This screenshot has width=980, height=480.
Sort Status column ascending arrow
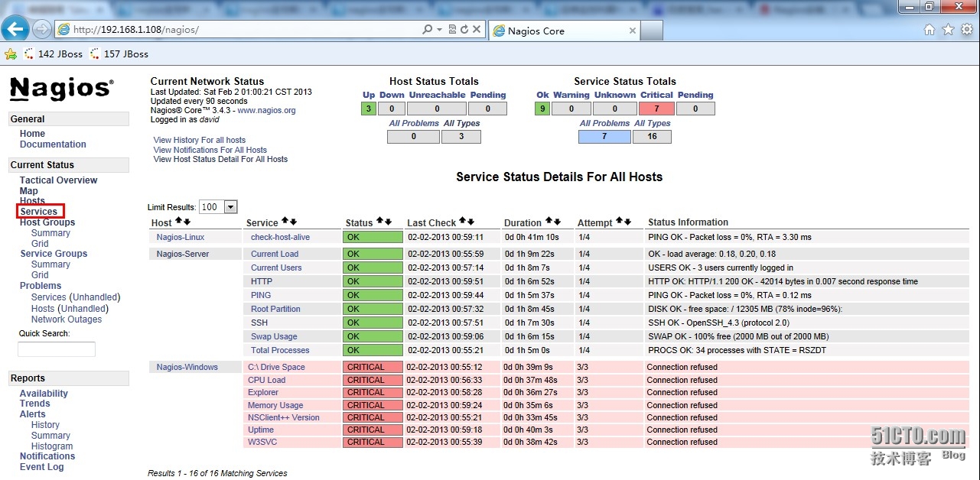click(x=379, y=222)
